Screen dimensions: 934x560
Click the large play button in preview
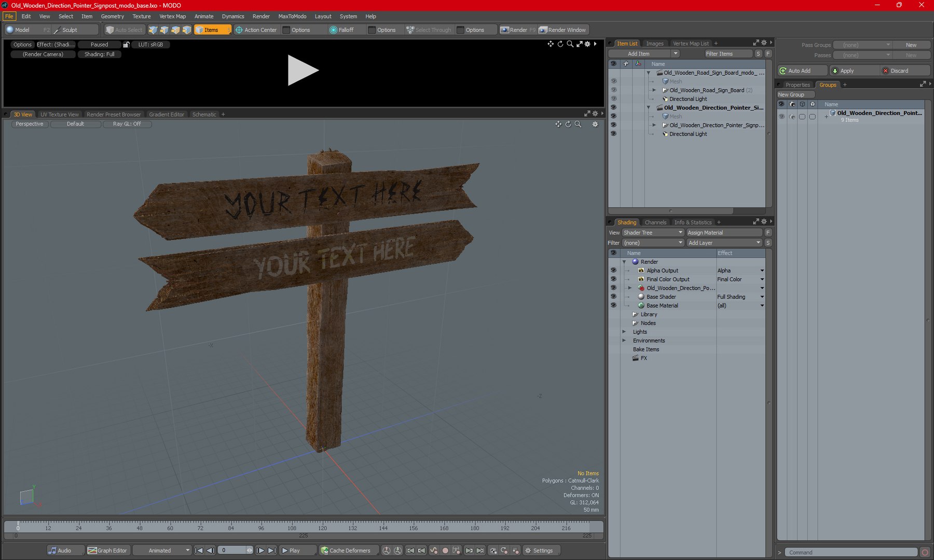point(303,71)
